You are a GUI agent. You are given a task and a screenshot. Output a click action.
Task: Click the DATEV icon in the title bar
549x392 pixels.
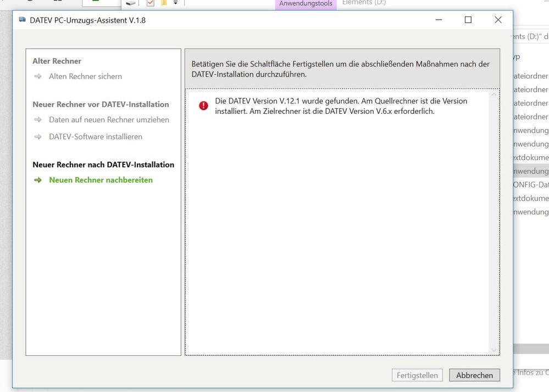click(22, 19)
